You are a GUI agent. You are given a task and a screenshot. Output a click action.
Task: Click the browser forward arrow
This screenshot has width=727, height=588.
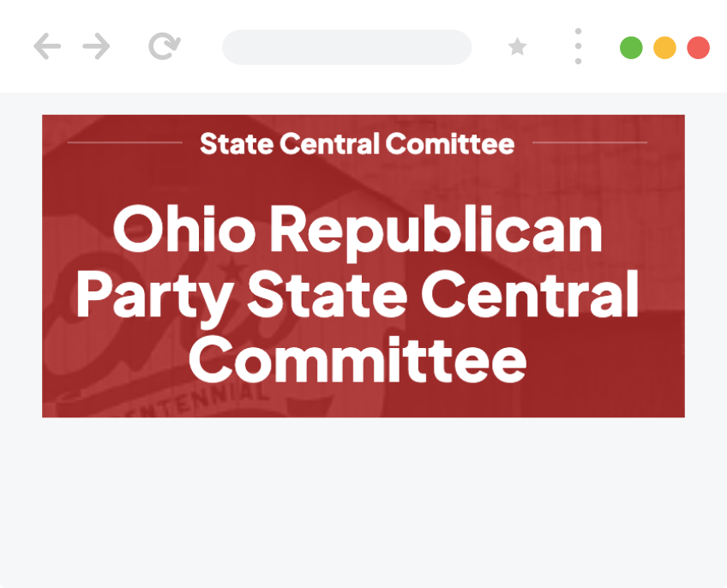pos(97,47)
